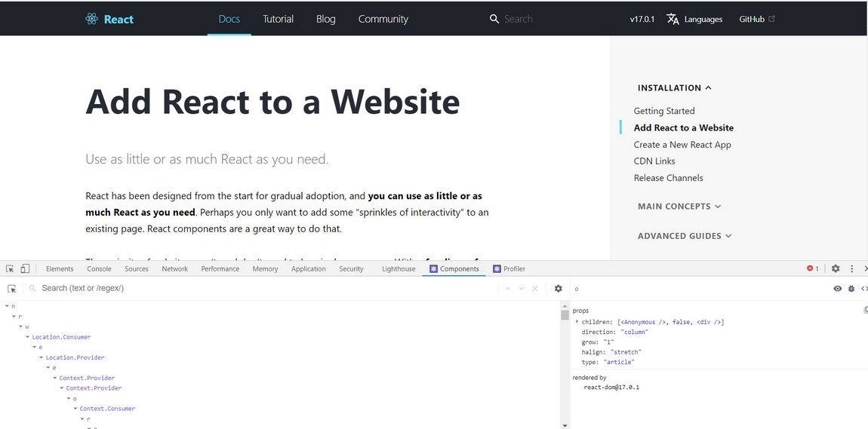The width and height of the screenshot is (868, 429).
Task: Select the React Components tab
Action: point(454,268)
